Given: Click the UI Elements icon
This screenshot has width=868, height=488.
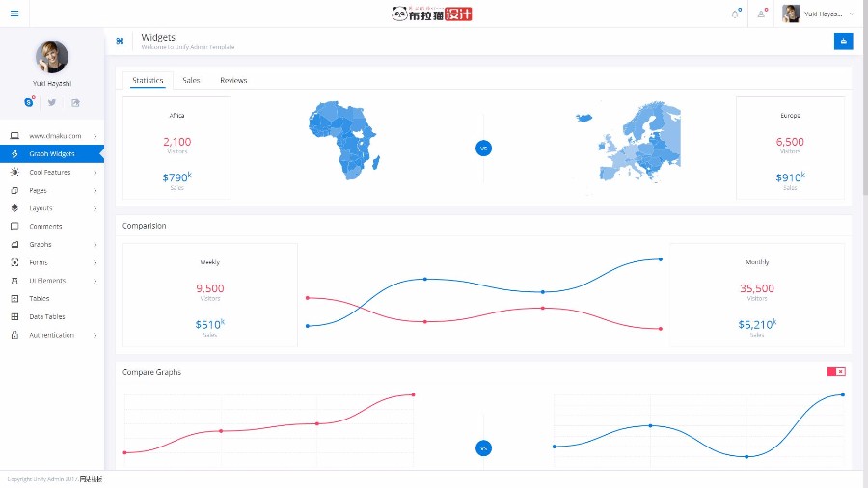Looking at the screenshot, I should click(14, 281).
